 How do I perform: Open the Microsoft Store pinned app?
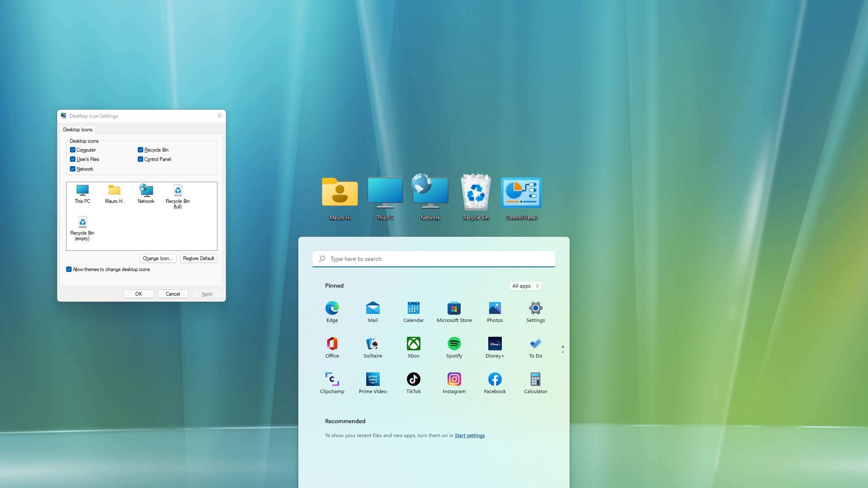click(x=454, y=308)
